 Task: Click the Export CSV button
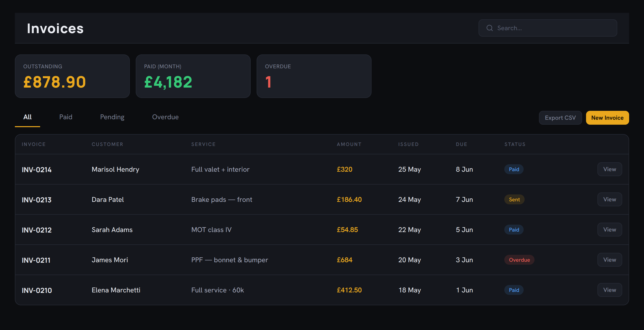(560, 118)
